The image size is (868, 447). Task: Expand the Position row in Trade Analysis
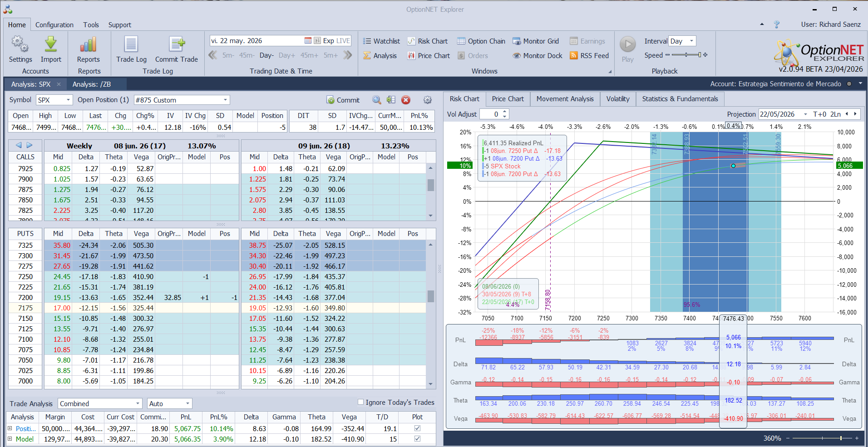tap(10, 428)
